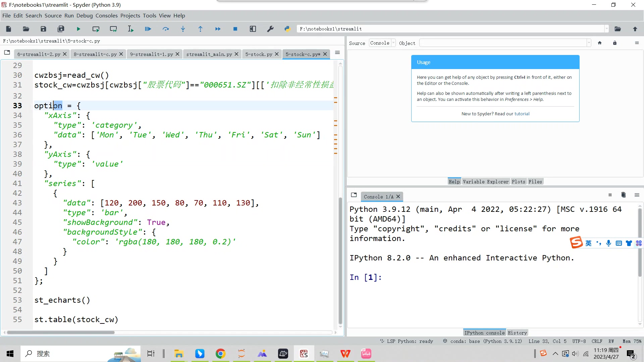Screen dimensions: 644x362
Task: Remove all variables trash icon in console
Action: click(x=623, y=195)
